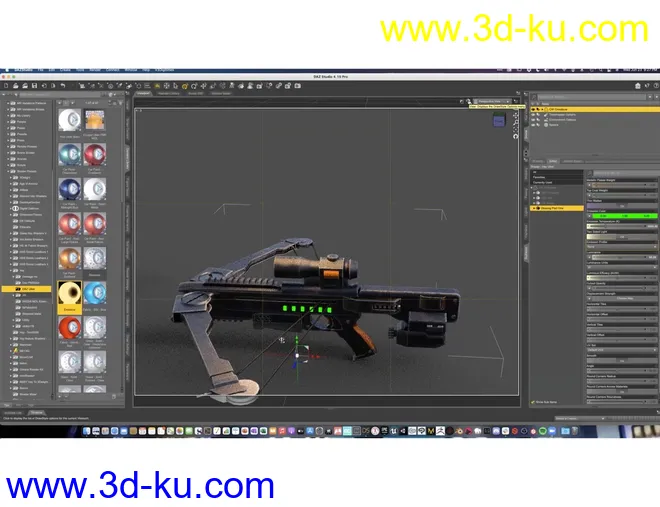Viewport: 660px width, 507px height.
Task: Select Surfaces pane Presets tab
Action: pos(538,161)
